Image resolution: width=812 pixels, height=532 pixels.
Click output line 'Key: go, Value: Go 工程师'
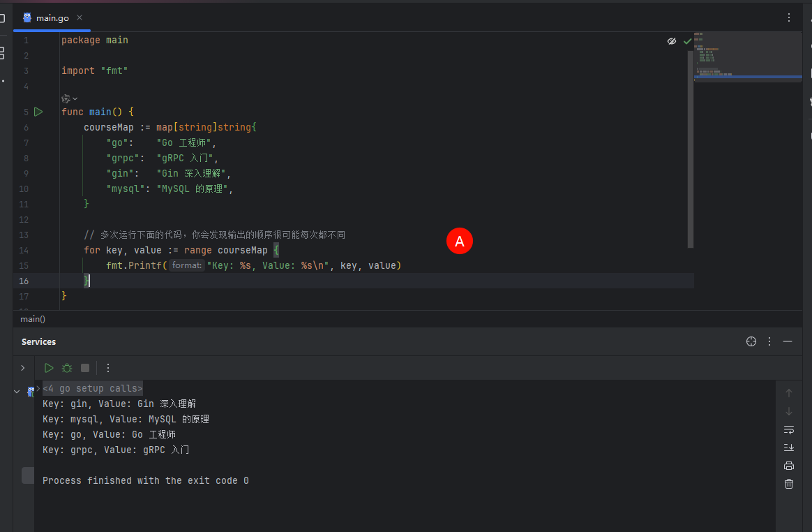coord(110,434)
